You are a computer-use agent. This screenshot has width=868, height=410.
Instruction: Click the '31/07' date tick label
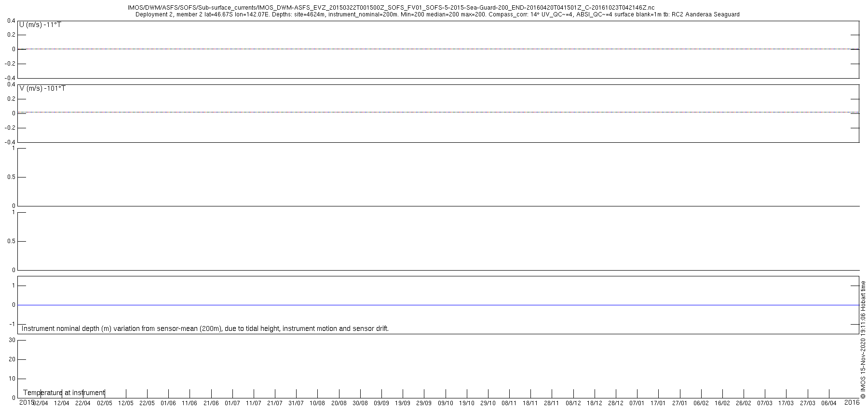click(x=296, y=403)
